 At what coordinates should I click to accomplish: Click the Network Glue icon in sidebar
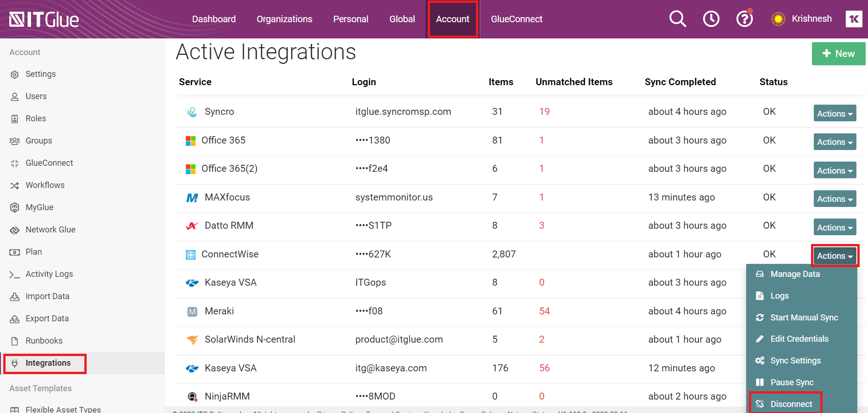coord(15,230)
